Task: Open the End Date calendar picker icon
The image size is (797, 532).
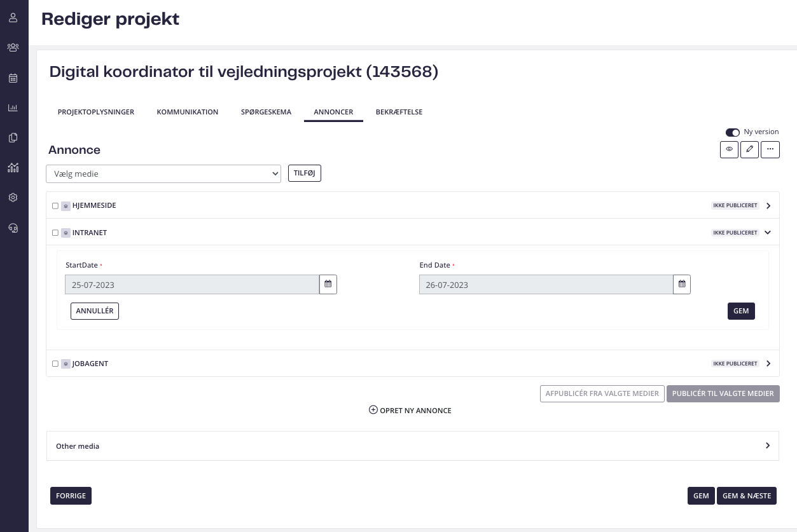Action: click(x=682, y=284)
